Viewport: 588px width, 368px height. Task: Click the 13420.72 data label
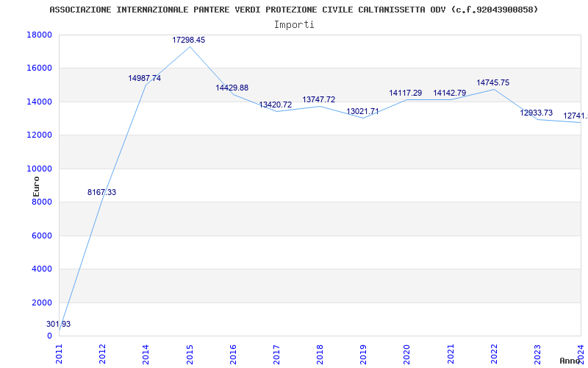(275, 105)
